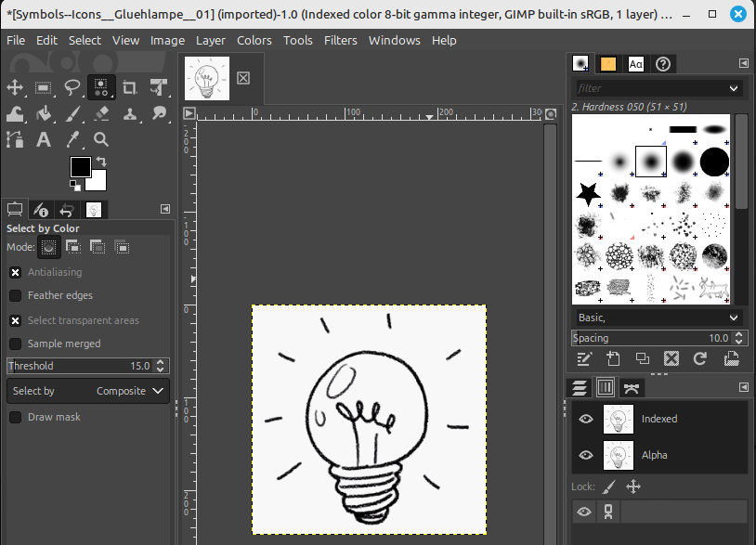Select the Zoom magnifier tool
Viewport: 756px width, 545px height.
101,139
